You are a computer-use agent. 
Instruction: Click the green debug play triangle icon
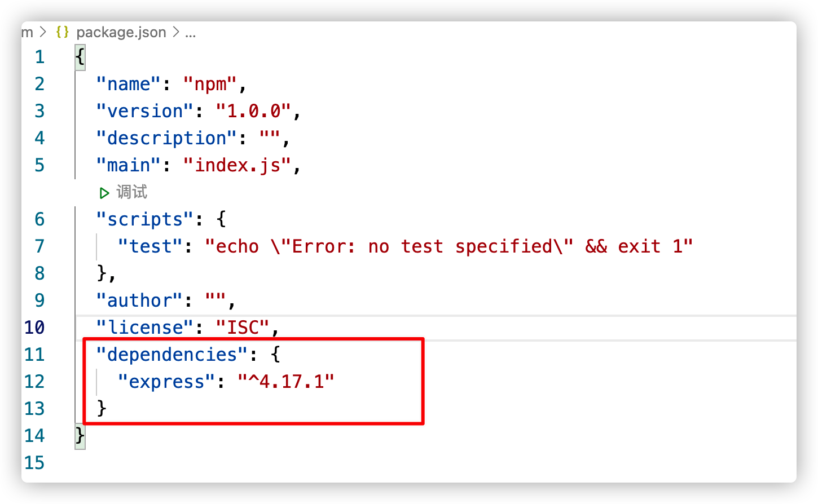104,193
